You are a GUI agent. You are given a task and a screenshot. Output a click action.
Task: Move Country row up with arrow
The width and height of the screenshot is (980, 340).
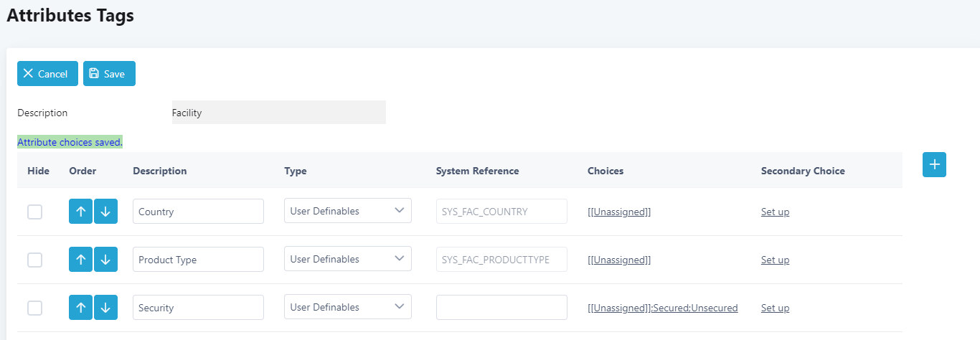click(x=81, y=212)
